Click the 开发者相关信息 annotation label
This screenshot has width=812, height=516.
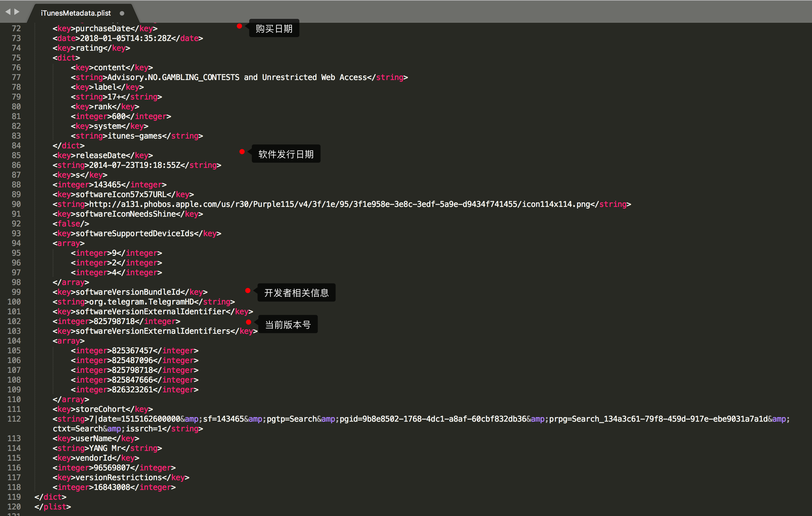click(296, 293)
